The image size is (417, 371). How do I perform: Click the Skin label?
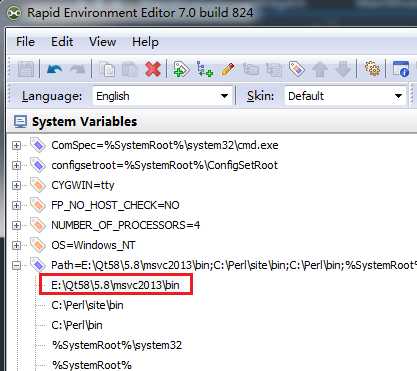[260, 96]
